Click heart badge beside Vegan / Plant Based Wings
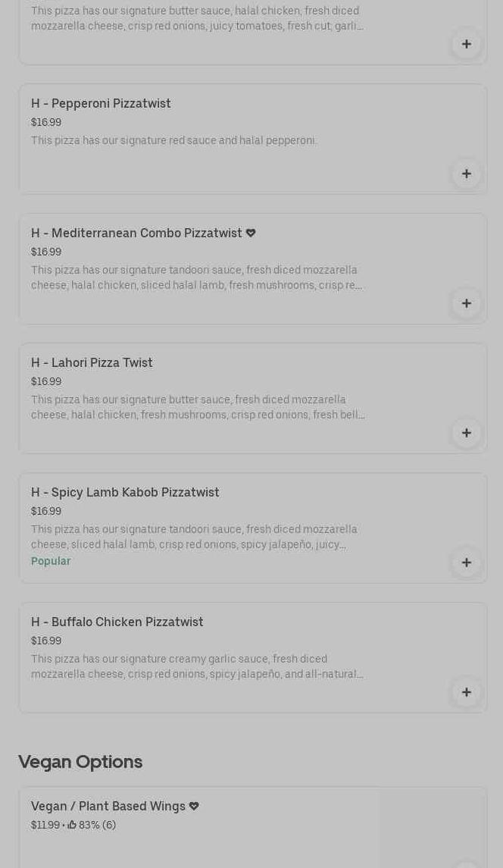The width and height of the screenshot is (503, 868). point(194,807)
